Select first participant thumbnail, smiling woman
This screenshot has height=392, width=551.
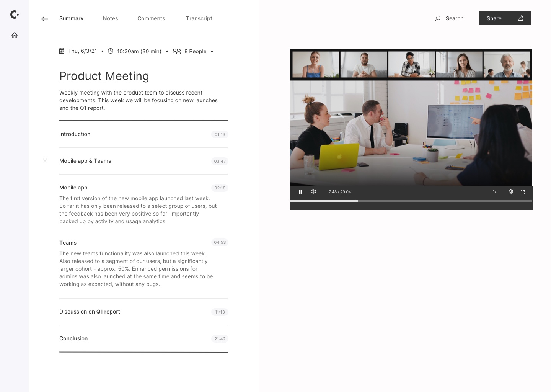coord(316,65)
